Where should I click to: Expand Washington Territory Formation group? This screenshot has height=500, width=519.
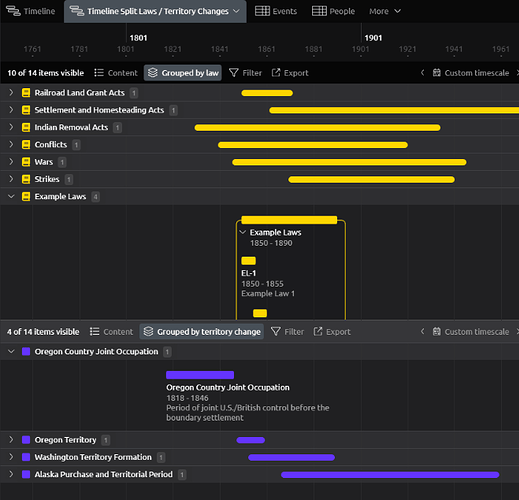pyautogui.click(x=11, y=457)
